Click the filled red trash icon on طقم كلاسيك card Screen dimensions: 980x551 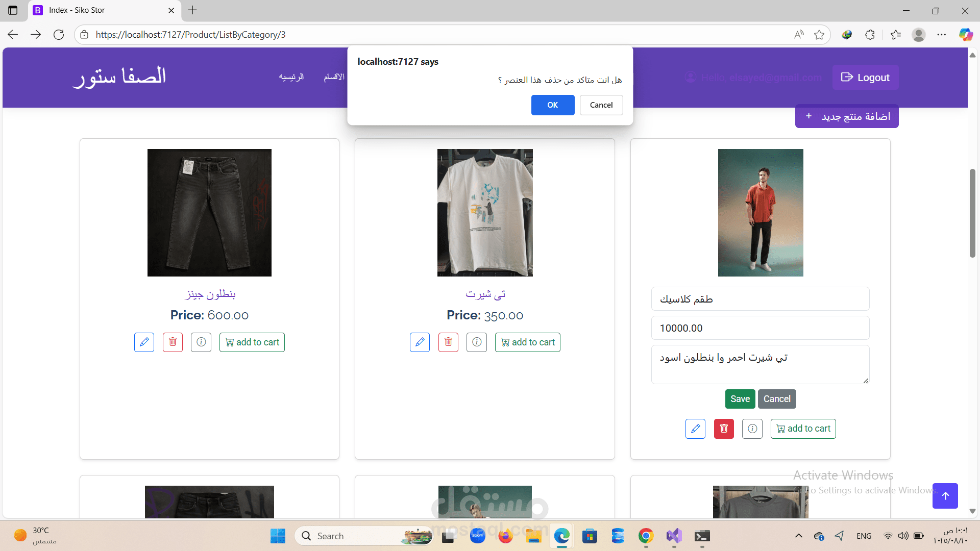coord(724,429)
